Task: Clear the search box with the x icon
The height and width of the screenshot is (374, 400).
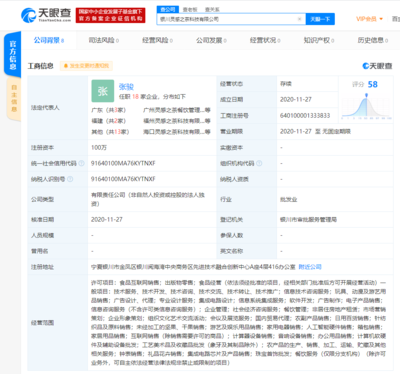Action: [x=299, y=19]
